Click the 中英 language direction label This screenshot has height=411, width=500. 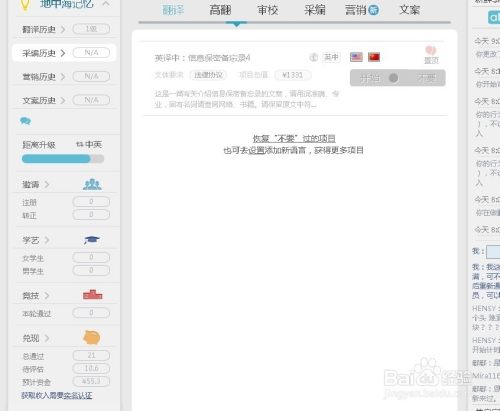click(x=93, y=144)
